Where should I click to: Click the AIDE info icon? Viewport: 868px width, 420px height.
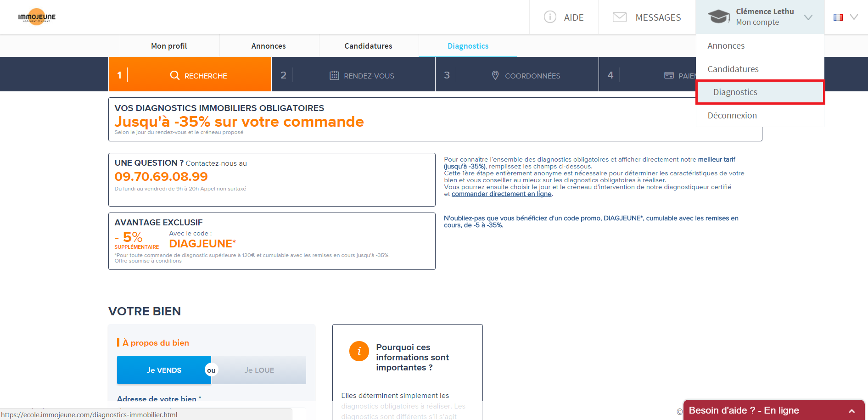550,17
